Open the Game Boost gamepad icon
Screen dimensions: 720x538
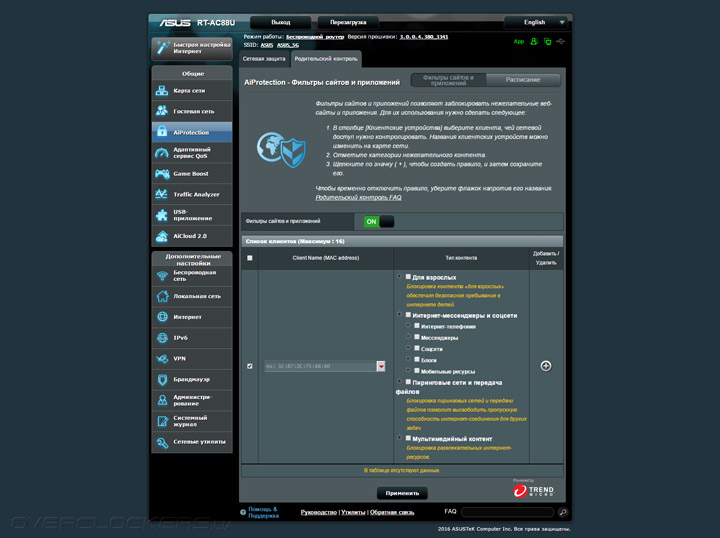162,174
